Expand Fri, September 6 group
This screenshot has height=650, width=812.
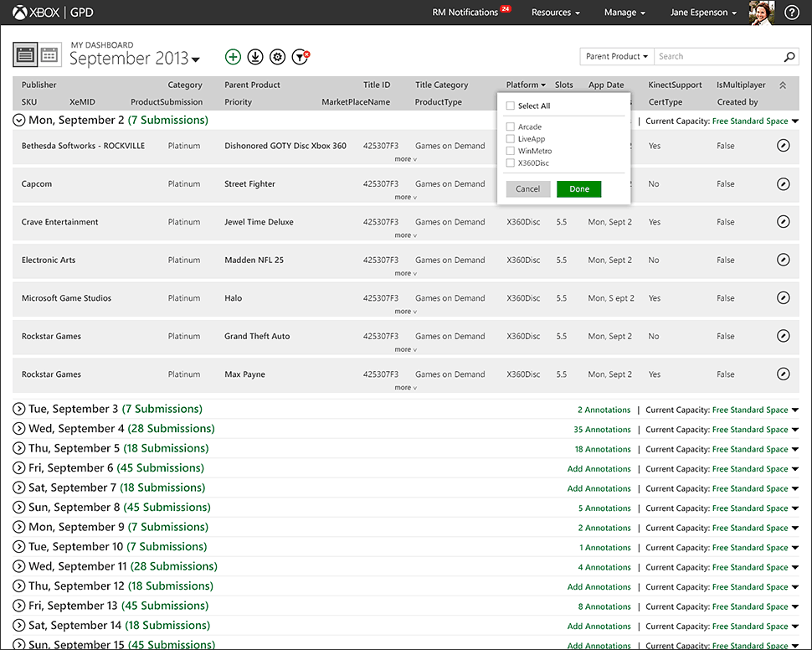18,468
